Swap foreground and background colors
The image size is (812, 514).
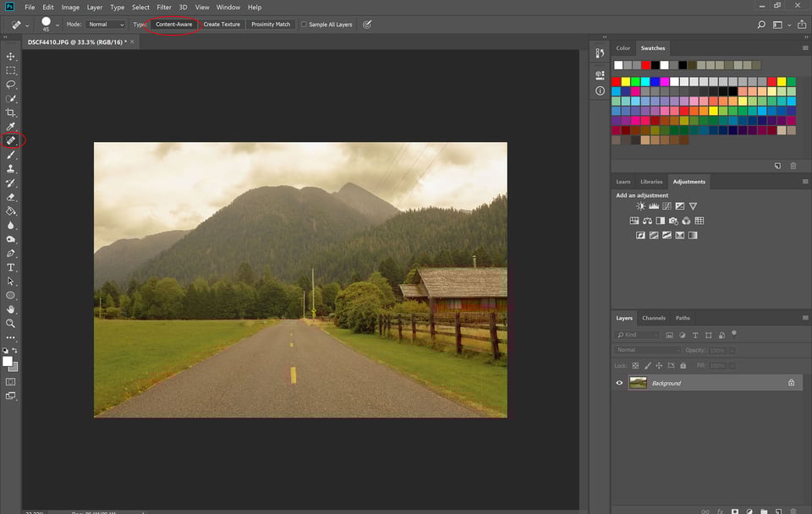tap(15, 351)
